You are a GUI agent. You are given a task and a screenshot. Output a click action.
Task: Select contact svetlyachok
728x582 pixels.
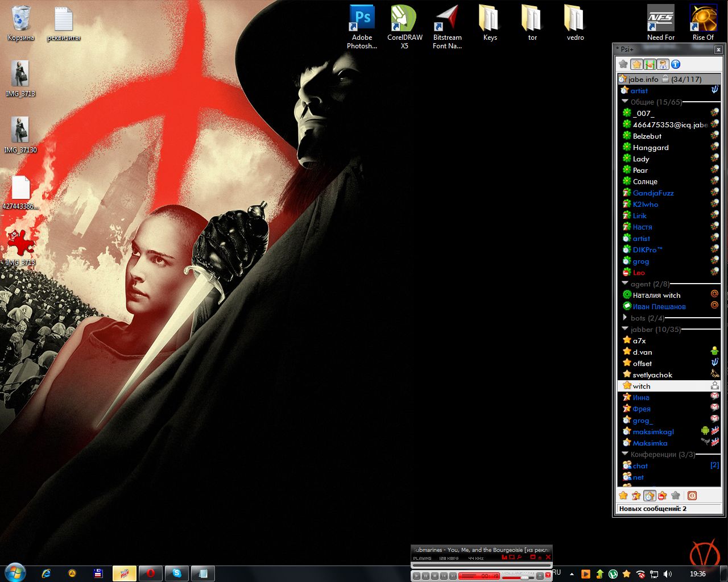pyautogui.click(x=669, y=375)
